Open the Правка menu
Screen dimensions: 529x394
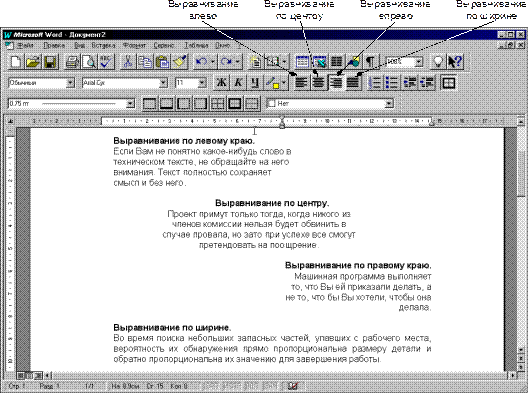pos(54,46)
